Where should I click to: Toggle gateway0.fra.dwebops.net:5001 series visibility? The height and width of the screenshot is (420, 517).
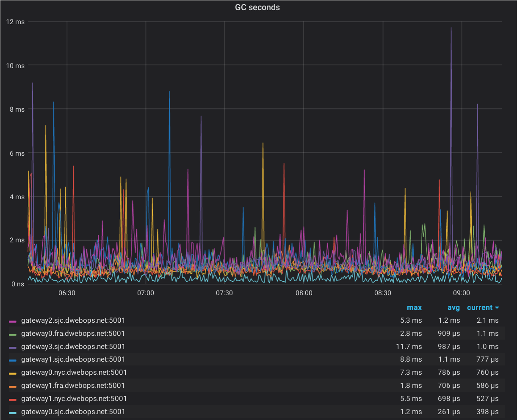[73, 334]
